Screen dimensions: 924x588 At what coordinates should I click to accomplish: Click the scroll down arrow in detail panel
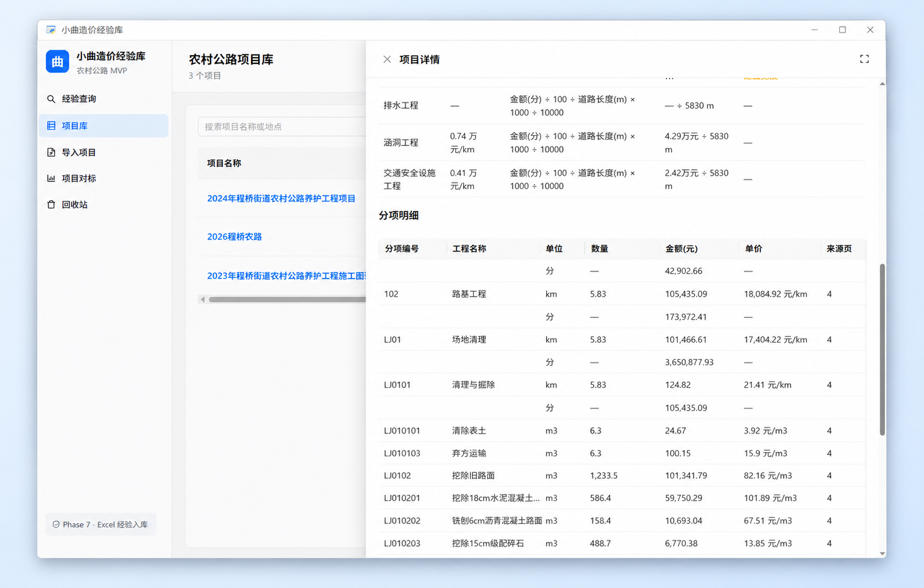point(882,553)
